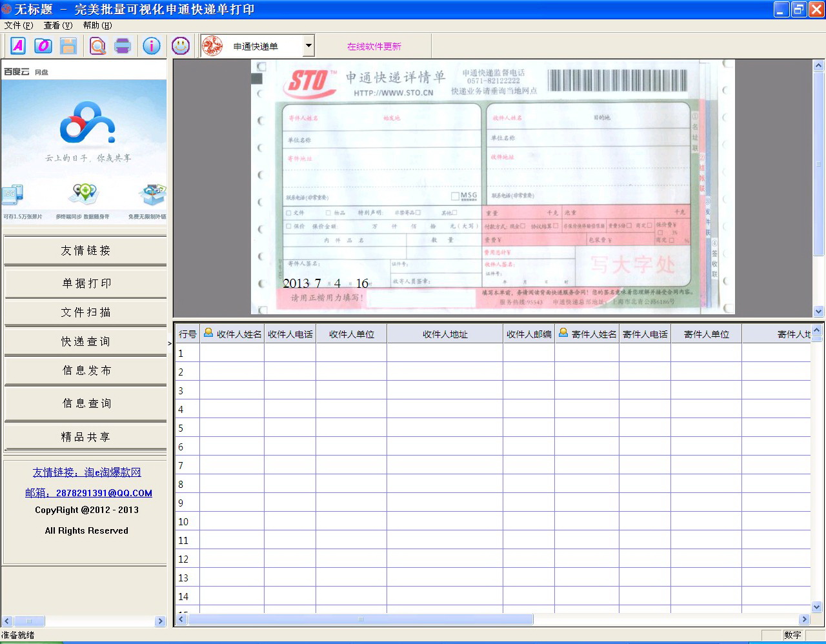Click the table's horizontal scrollbar thumb

(x=360, y=619)
